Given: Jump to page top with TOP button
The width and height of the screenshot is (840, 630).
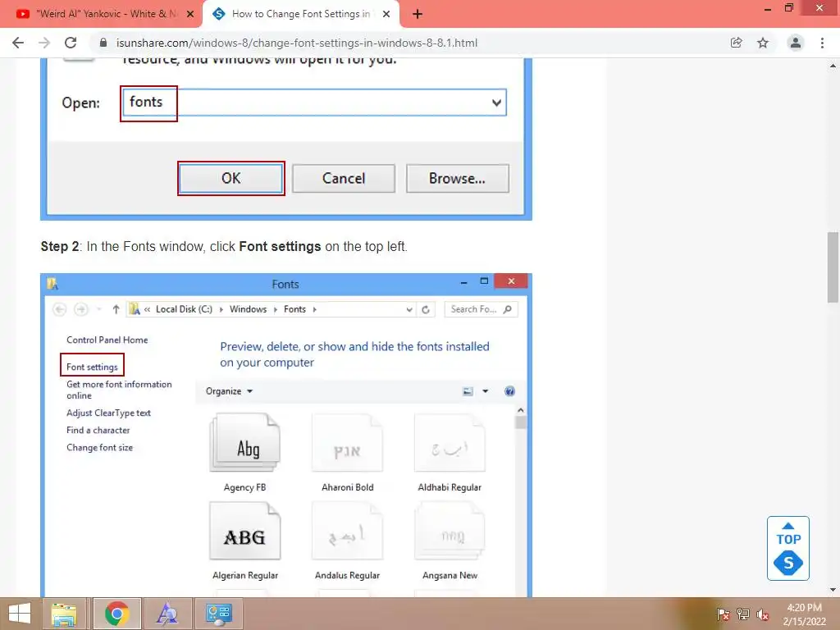Looking at the screenshot, I should coord(788,548).
